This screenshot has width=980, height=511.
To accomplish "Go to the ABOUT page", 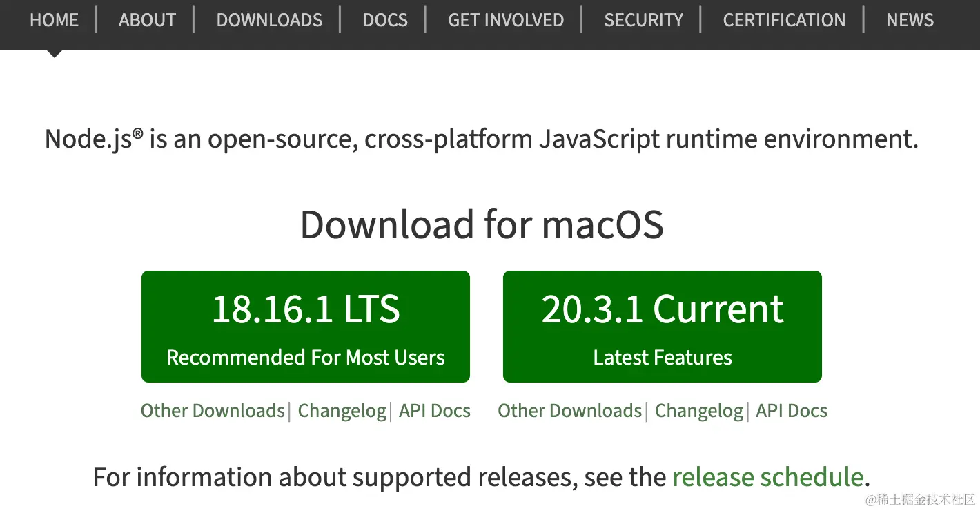I will [147, 20].
